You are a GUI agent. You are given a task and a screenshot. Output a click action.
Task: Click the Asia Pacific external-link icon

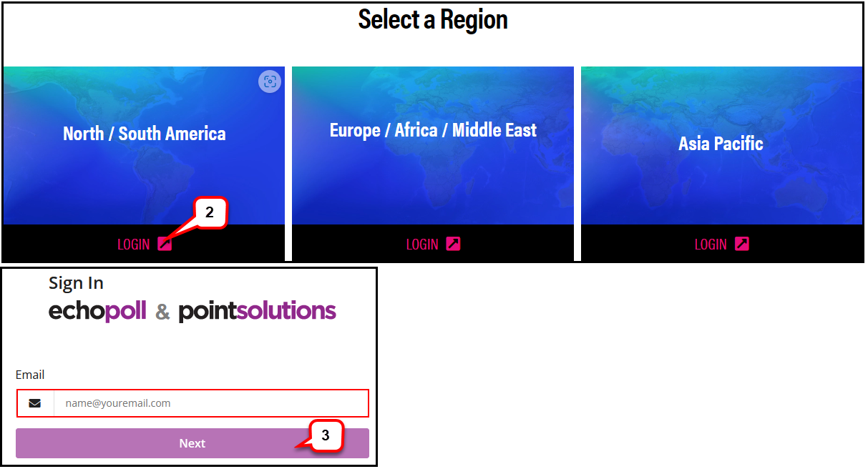(742, 244)
